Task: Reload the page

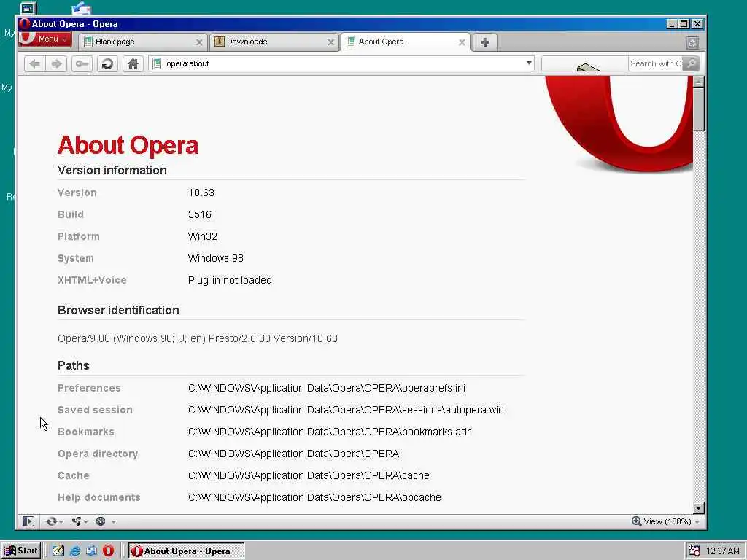Action: click(108, 64)
